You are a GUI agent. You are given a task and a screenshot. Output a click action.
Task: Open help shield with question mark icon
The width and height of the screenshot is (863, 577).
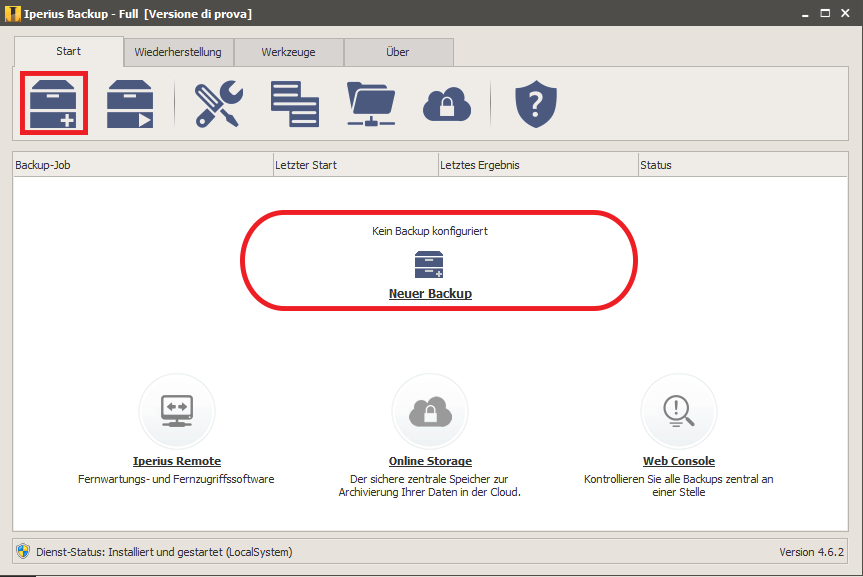coord(536,104)
